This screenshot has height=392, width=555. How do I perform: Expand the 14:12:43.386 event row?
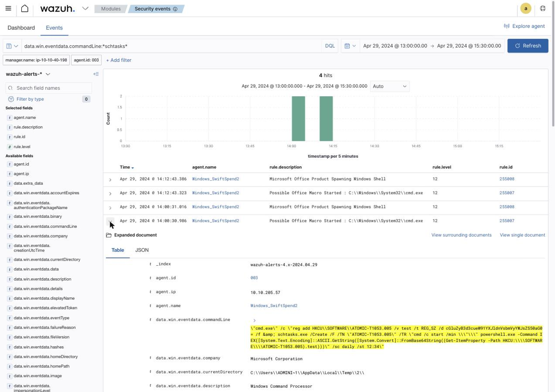click(x=110, y=180)
